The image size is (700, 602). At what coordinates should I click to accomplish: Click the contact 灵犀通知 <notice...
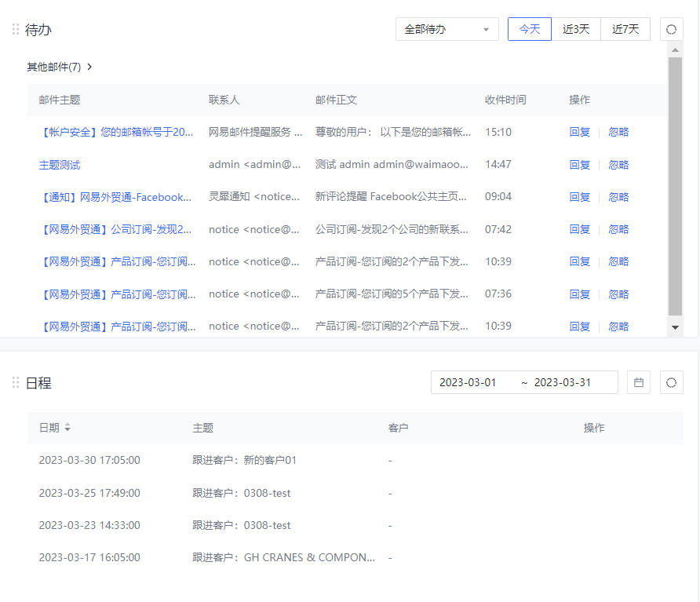coord(254,197)
